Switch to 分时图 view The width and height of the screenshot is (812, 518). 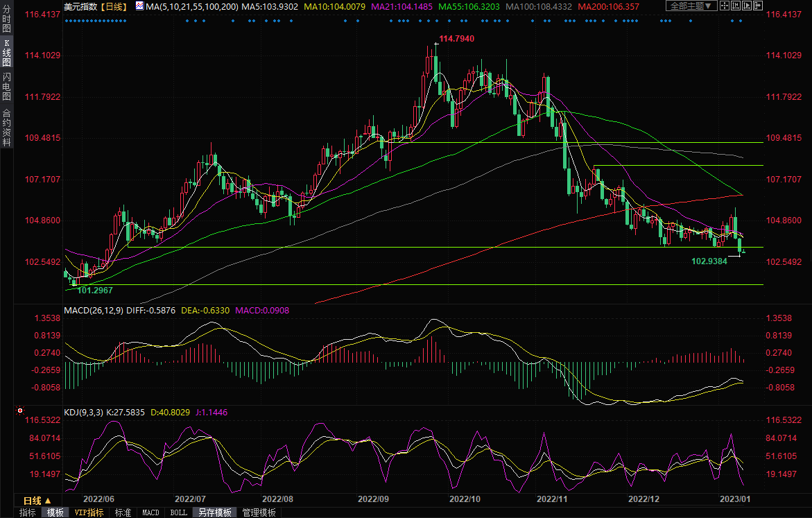tap(6, 21)
